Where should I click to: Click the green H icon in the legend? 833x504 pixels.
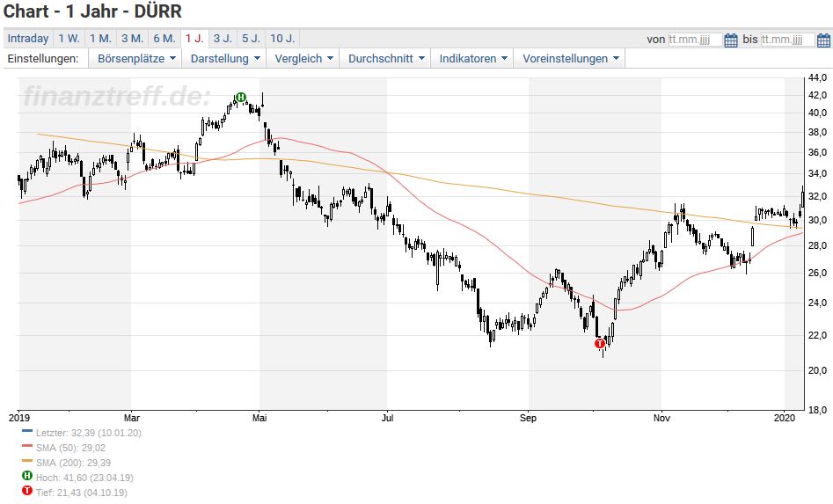click(27, 476)
